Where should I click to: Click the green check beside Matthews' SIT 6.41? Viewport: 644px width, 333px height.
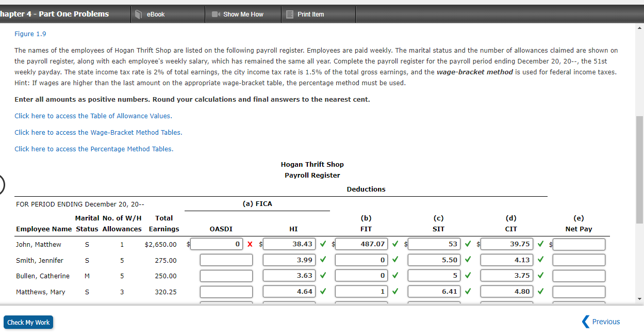pyautogui.click(x=468, y=292)
